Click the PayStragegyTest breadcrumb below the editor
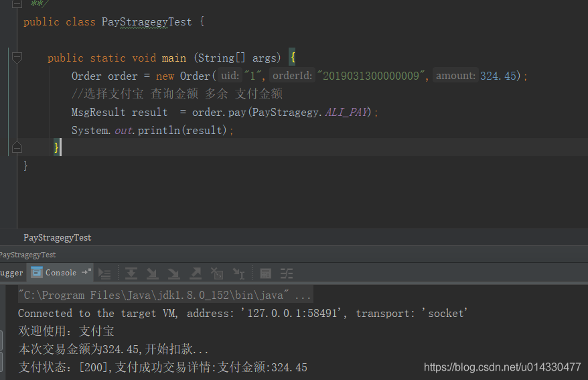 point(57,237)
